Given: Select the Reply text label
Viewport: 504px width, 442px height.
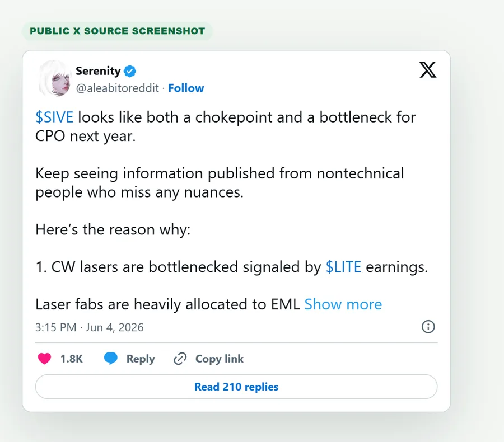Looking at the screenshot, I should pos(141,359).
